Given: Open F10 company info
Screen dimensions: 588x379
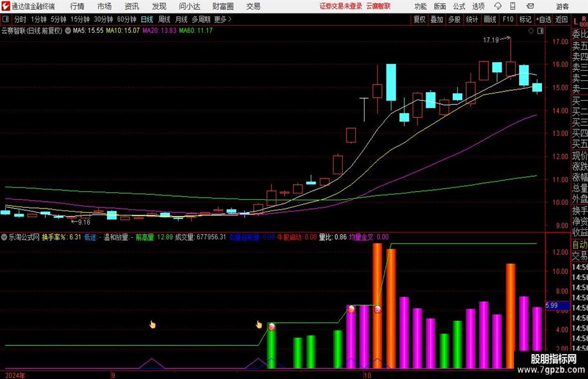Looking at the screenshot, I should click(508, 19).
